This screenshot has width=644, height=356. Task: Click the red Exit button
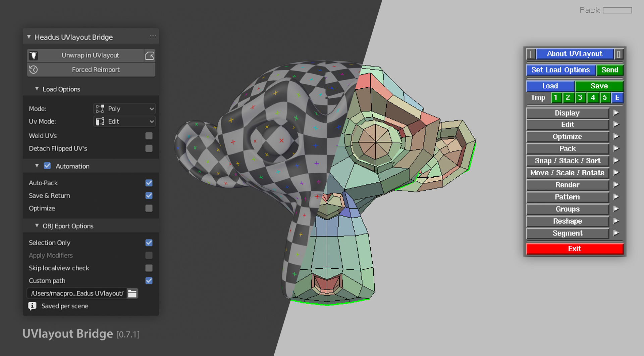coord(575,249)
